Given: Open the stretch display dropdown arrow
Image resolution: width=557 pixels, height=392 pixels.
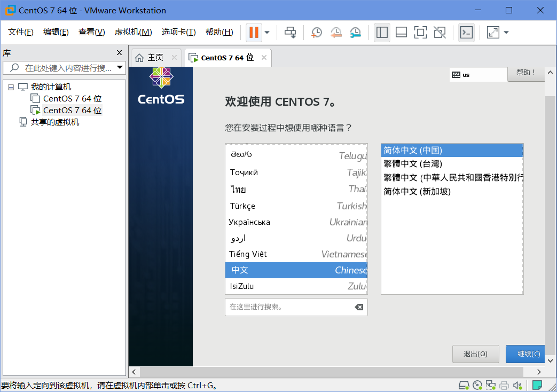Looking at the screenshot, I should (506, 33).
